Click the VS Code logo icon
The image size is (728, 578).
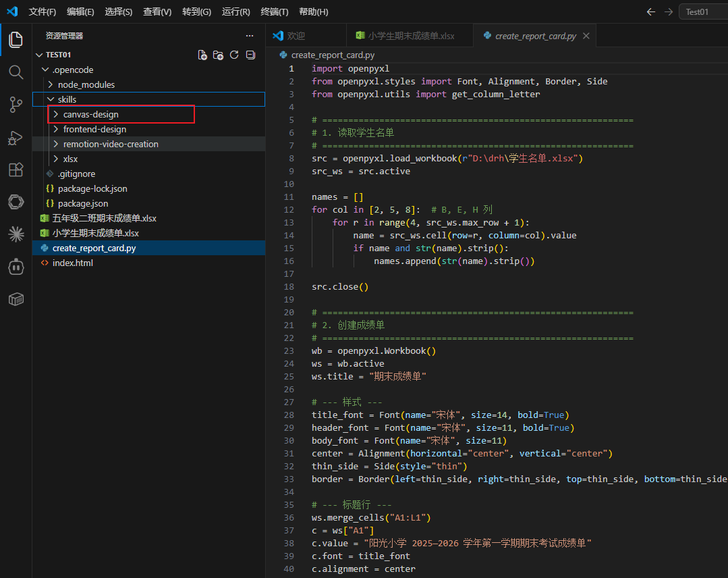pos(13,11)
